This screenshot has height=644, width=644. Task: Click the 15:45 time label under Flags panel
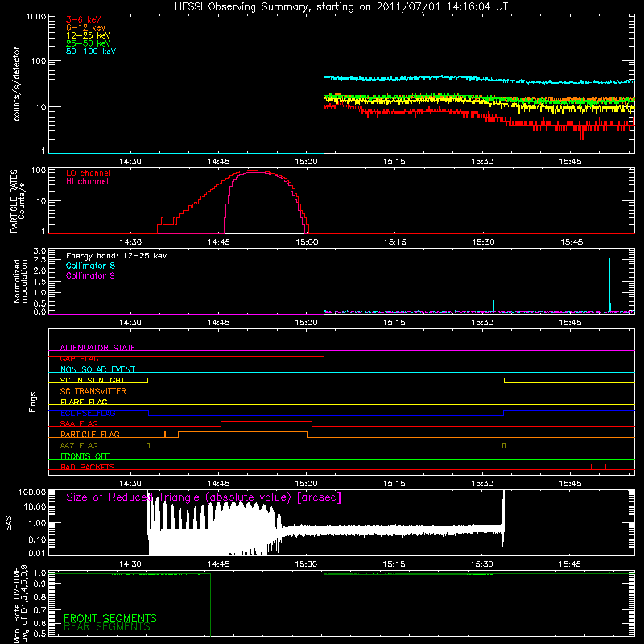(x=570, y=484)
